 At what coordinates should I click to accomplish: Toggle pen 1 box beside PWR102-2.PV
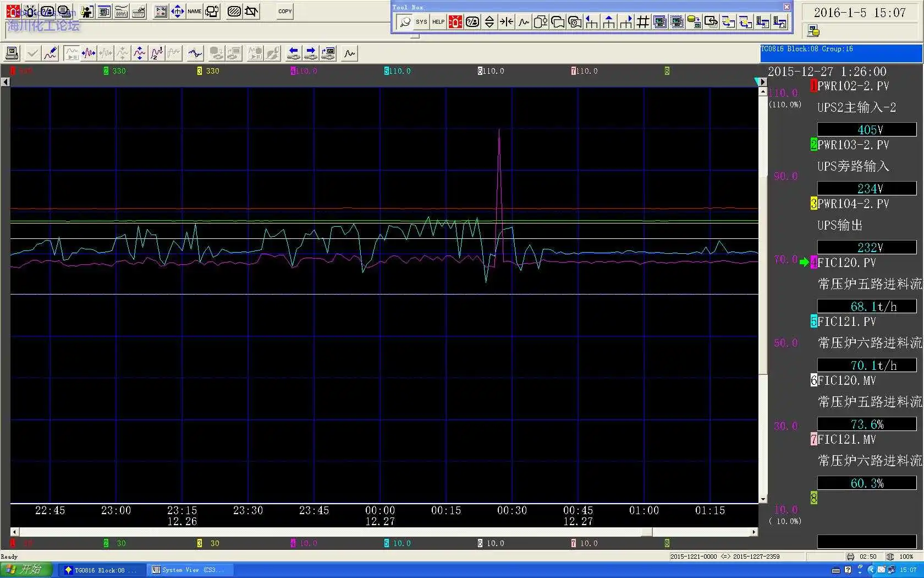pos(813,86)
